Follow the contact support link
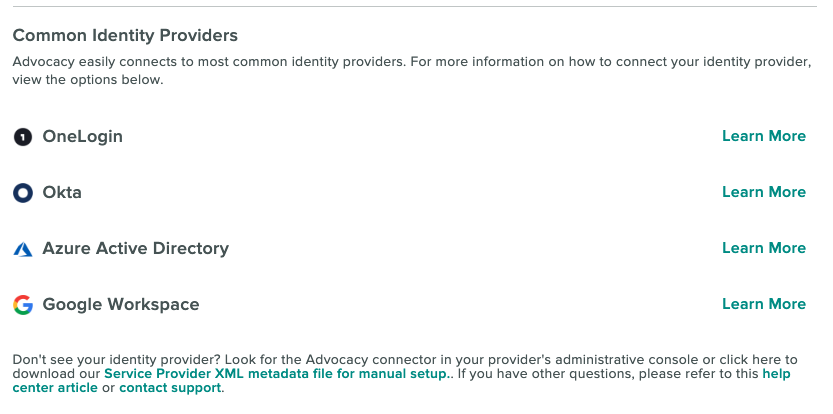The height and width of the screenshot is (414, 833). (x=170, y=388)
